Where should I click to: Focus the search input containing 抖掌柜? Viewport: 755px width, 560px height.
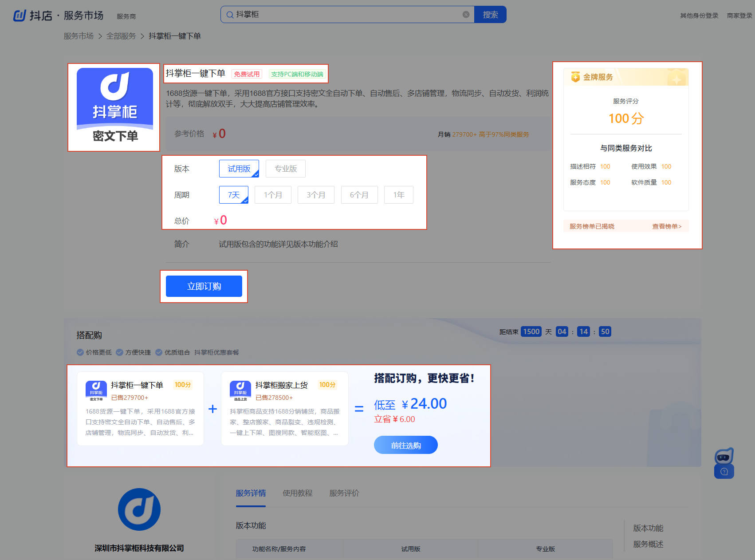(348, 15)
